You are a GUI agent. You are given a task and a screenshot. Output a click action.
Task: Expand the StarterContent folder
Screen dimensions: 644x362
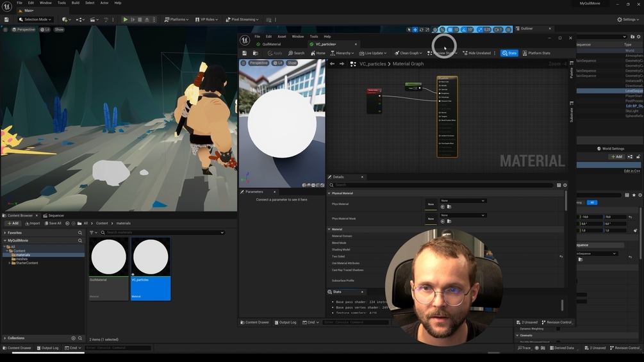10,263
